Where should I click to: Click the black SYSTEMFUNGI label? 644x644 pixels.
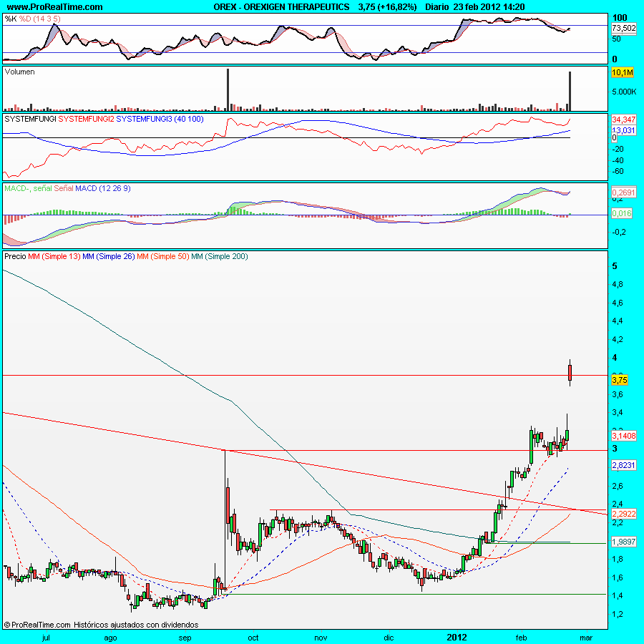click(30, 119)
